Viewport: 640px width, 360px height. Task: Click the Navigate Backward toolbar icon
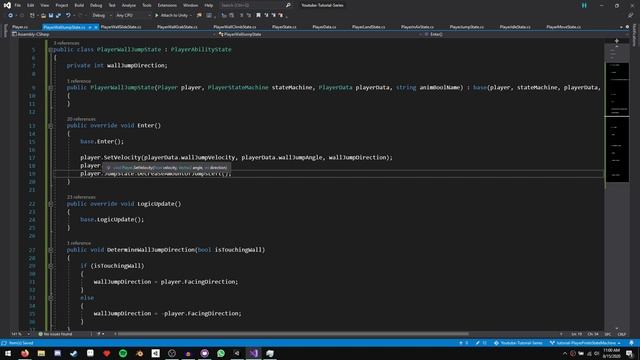(11, 16)
